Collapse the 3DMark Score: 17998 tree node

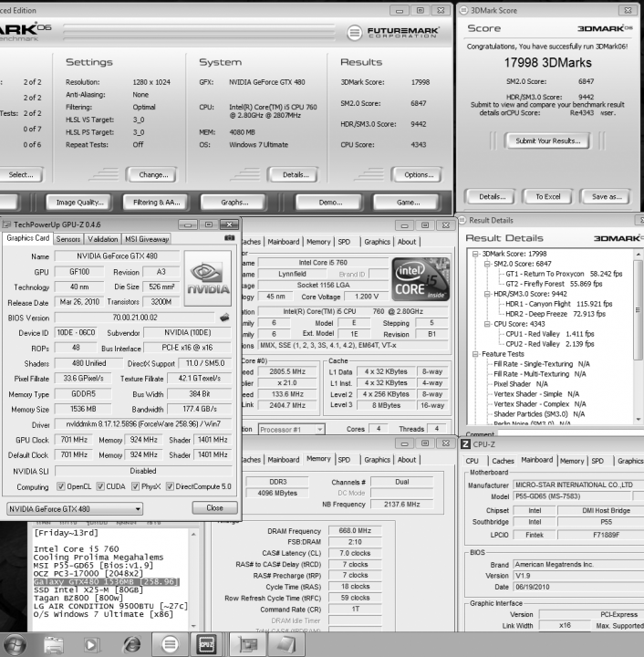coord(475,254)
